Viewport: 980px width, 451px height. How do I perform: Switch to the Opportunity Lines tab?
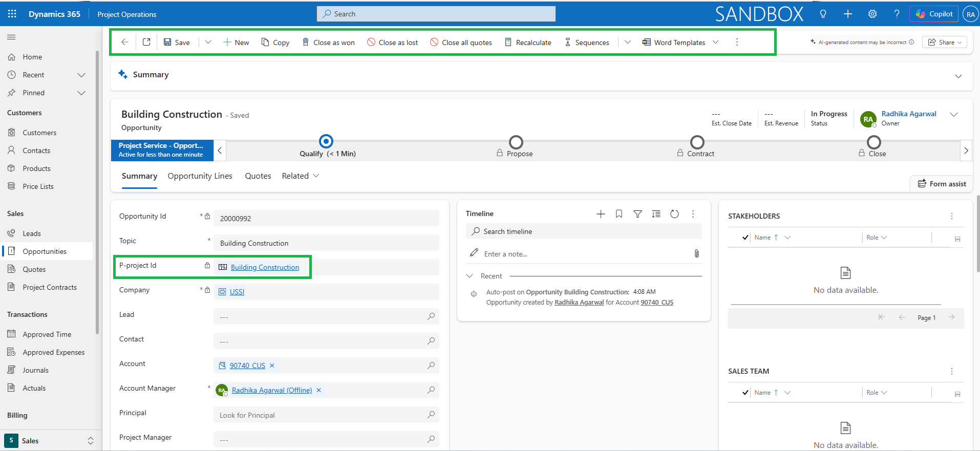200,176
